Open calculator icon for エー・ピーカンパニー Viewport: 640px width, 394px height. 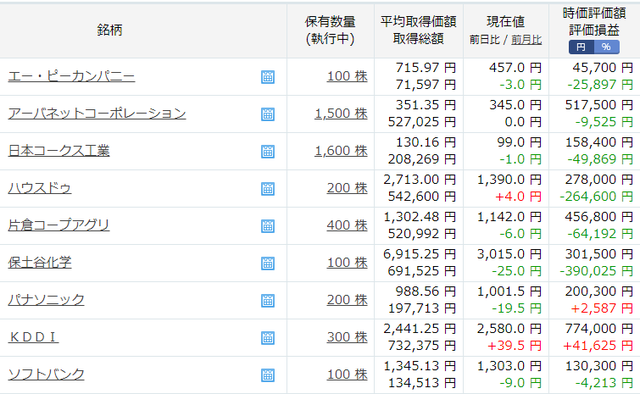tap(268, 77)
